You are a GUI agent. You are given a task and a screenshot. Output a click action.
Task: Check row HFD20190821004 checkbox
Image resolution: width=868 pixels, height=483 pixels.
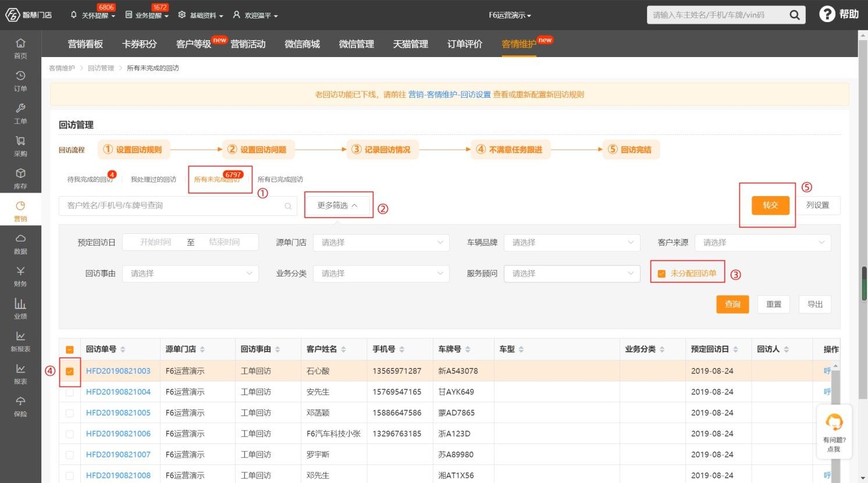tap(70, 392)
